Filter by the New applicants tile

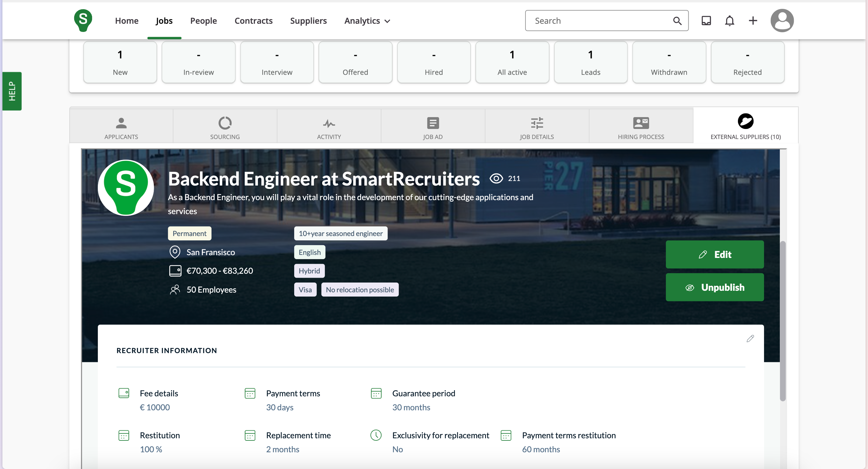(x=120, y=62)
